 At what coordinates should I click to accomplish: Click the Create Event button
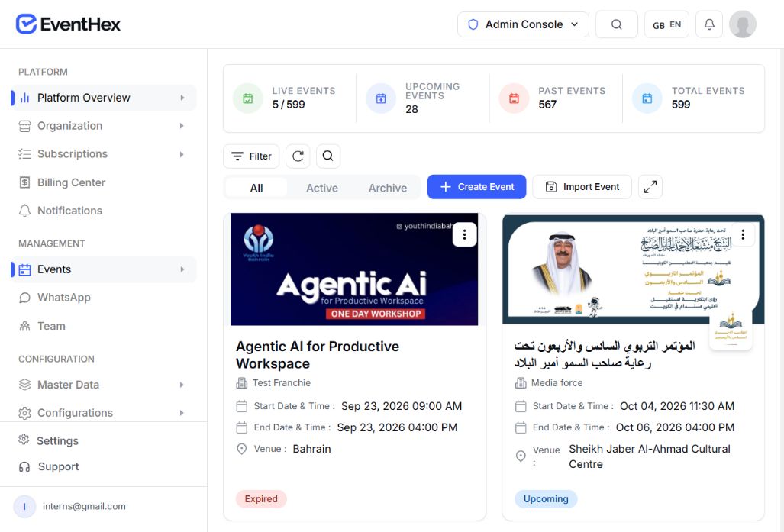pyautogui.click(x=476, y=187)
